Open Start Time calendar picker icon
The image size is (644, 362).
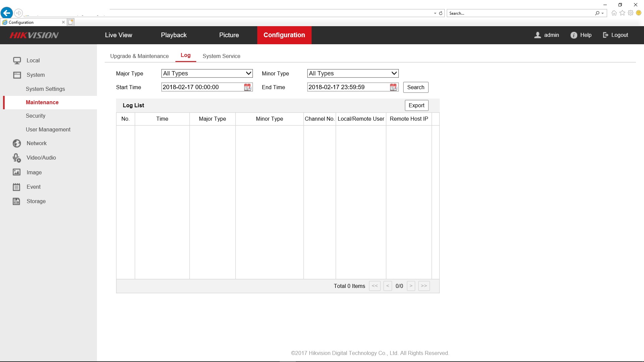tap(248, 87)
